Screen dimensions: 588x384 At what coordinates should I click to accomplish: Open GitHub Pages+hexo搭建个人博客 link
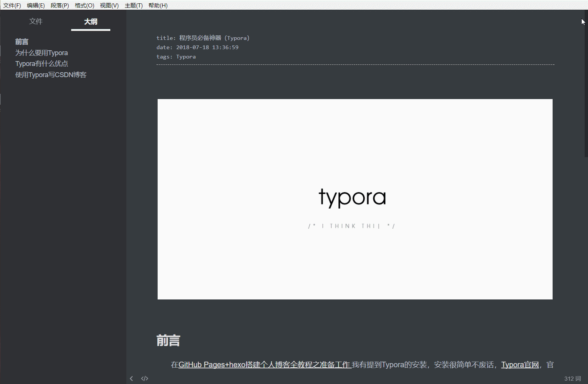(x=265, y=365)
